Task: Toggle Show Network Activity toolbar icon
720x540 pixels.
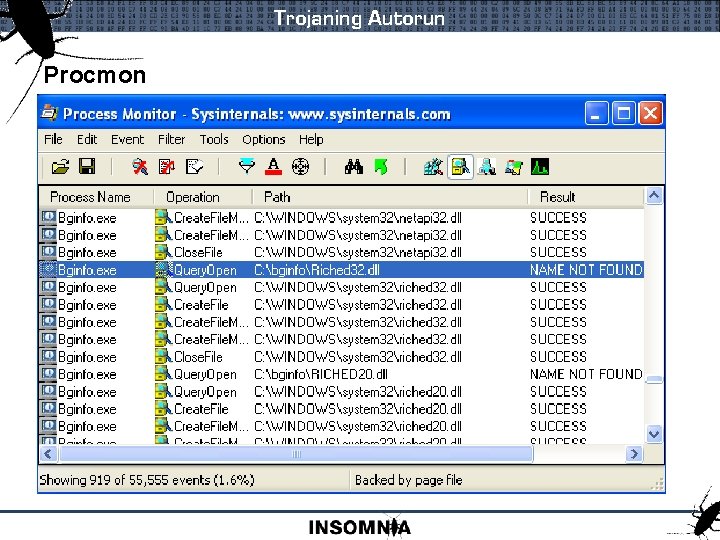Action: [487, 167]
